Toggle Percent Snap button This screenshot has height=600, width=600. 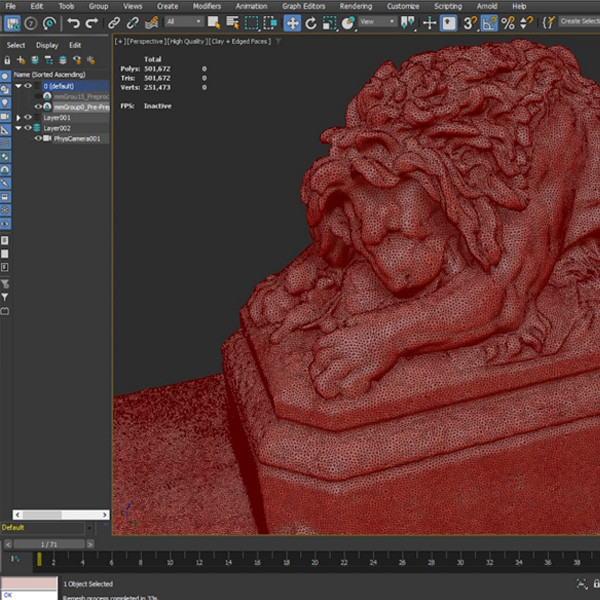[508, 23]
